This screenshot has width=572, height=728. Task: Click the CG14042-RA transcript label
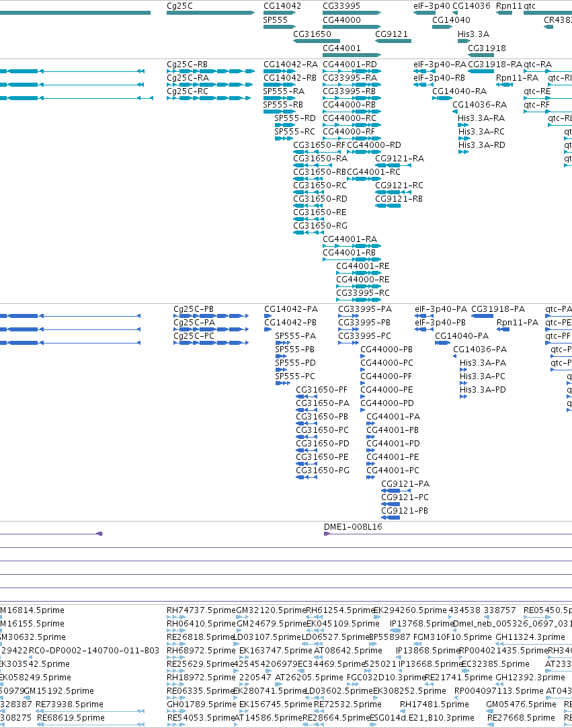(290, 64)
